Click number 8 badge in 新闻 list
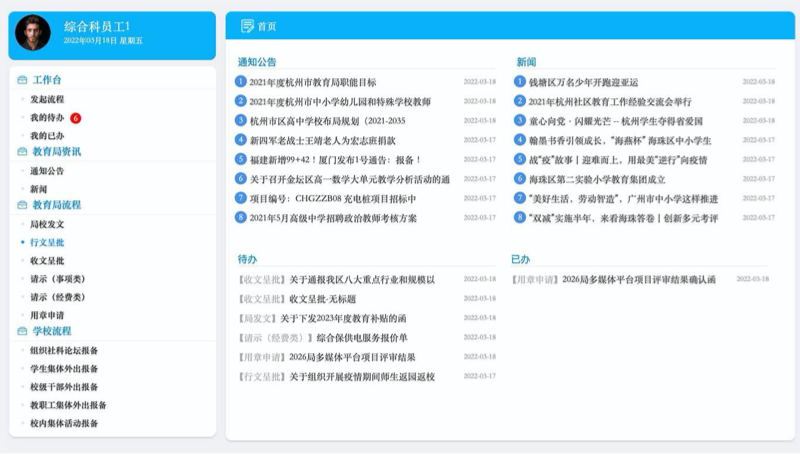 pyautogui.click(x=520, y=217)
